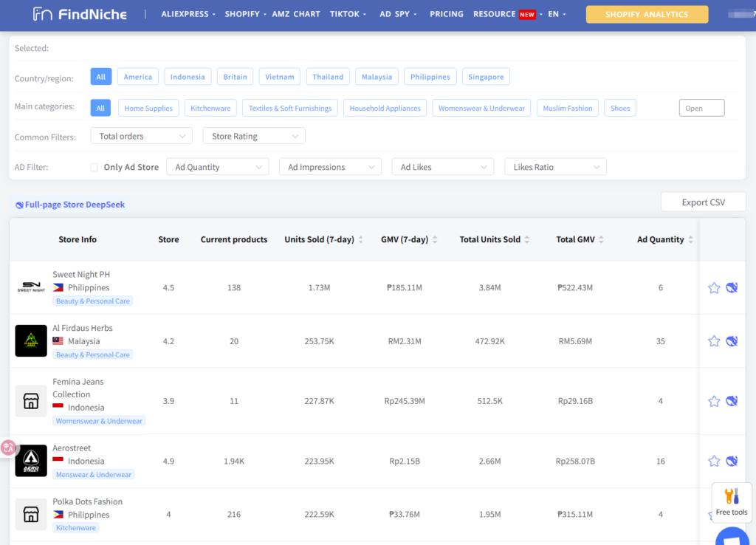The width and height of the screenshot is (756, 545).
Task: Favorite the Al Firdaus Herbs store star
Action: (714, 341)
